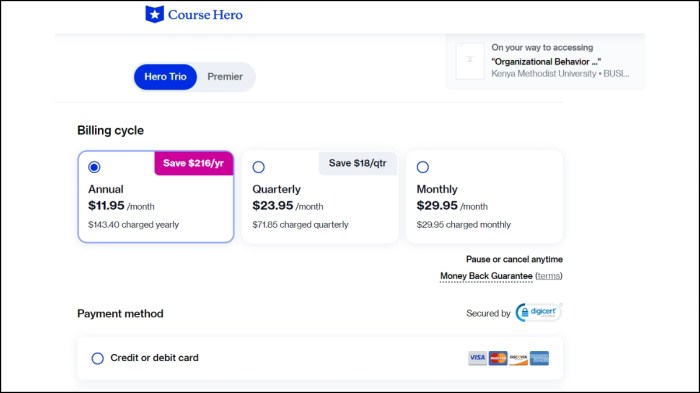Switch to the Premier plan tab
The image size is (700, 393).
(225, 77)
